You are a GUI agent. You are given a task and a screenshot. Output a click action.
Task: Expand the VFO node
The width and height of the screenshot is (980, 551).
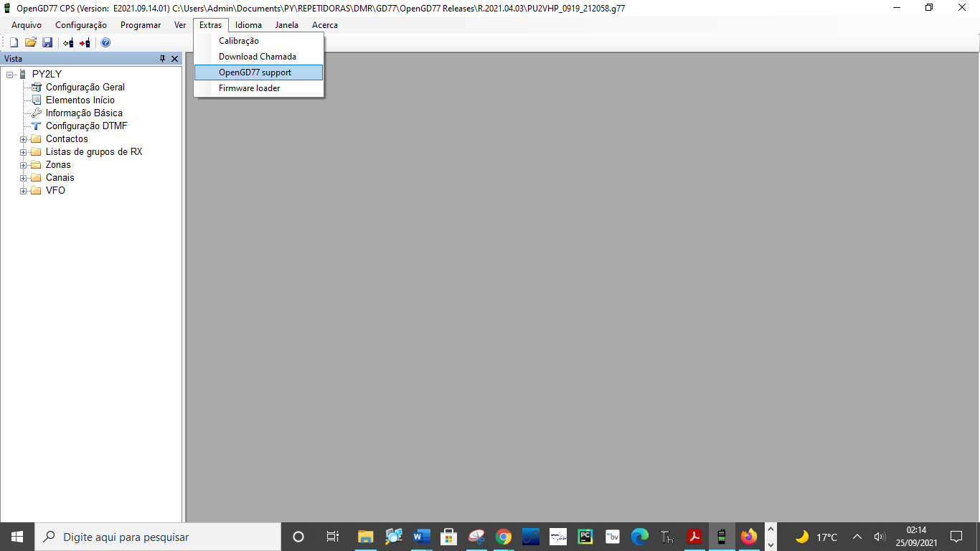pyautogui.click(x=24, y=191)
